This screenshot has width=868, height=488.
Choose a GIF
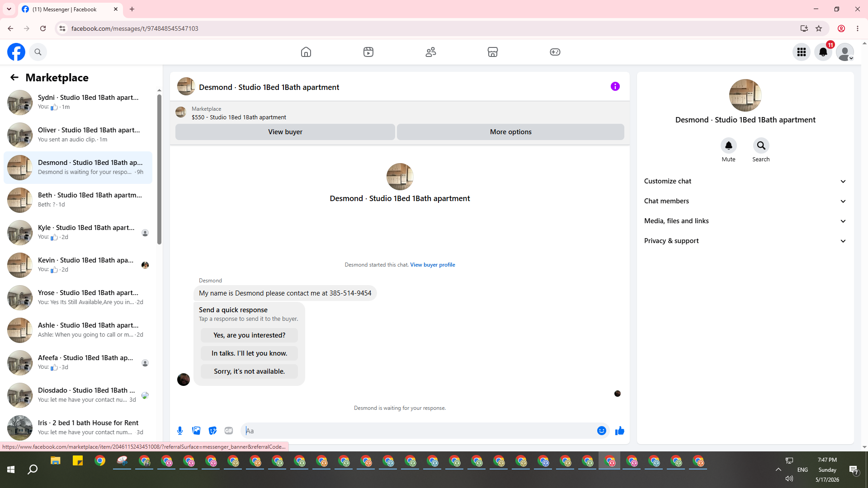click(x=229, y=431)
